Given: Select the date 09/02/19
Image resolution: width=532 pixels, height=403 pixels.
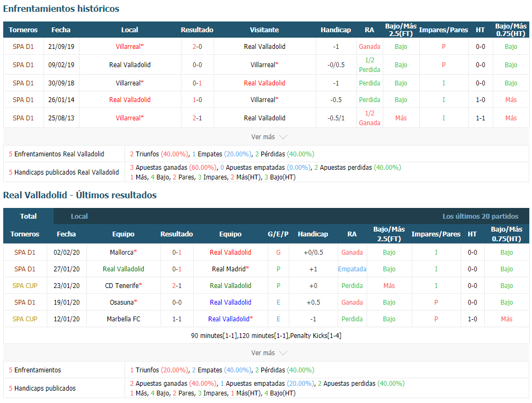Looking at the screenshot, I should [x=61, y=65].
